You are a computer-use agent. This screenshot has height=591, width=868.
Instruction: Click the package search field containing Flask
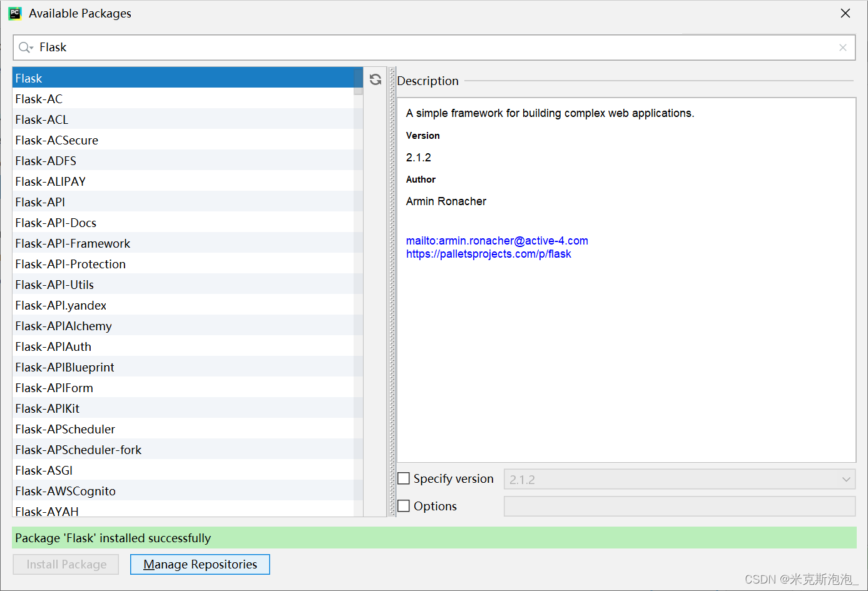(434, 48)
